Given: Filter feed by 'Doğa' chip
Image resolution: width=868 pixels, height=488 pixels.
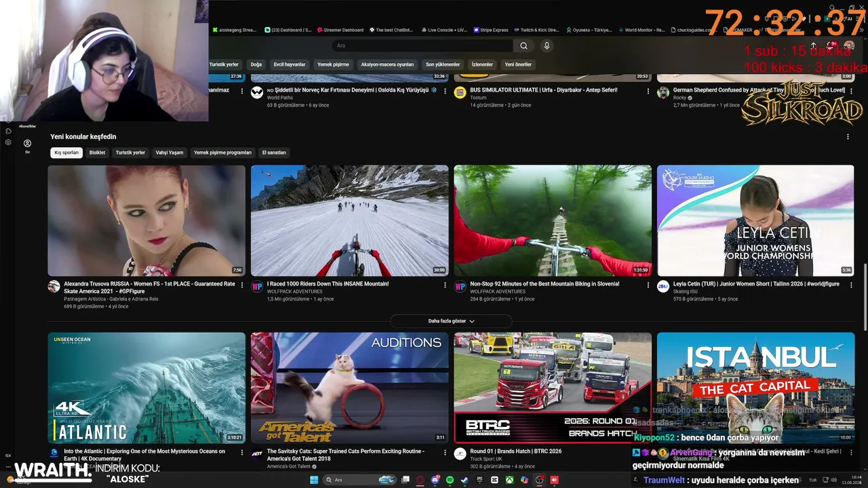Looking at the screenshot, I should [256, 64].
